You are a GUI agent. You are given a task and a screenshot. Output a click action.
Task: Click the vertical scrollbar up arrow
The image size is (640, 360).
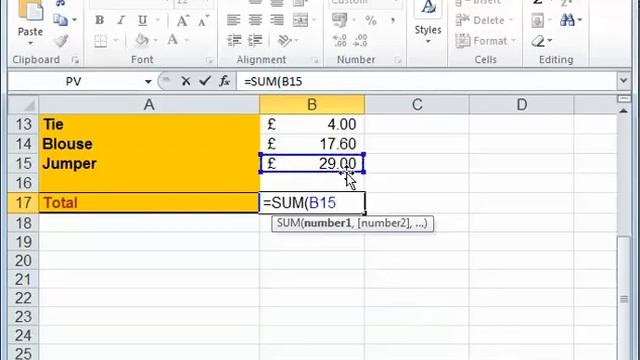[623, 111]
